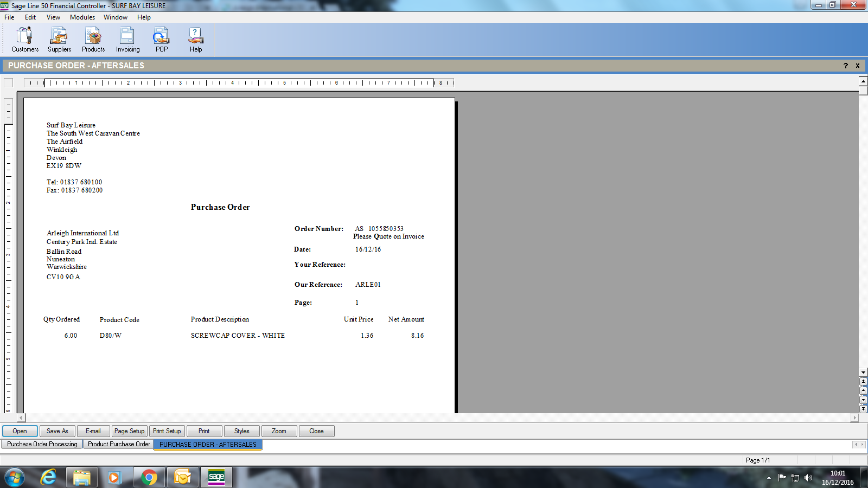The width and height of the screenshot is (868, 488).
Task: Open the Products module
Action: 93,40
